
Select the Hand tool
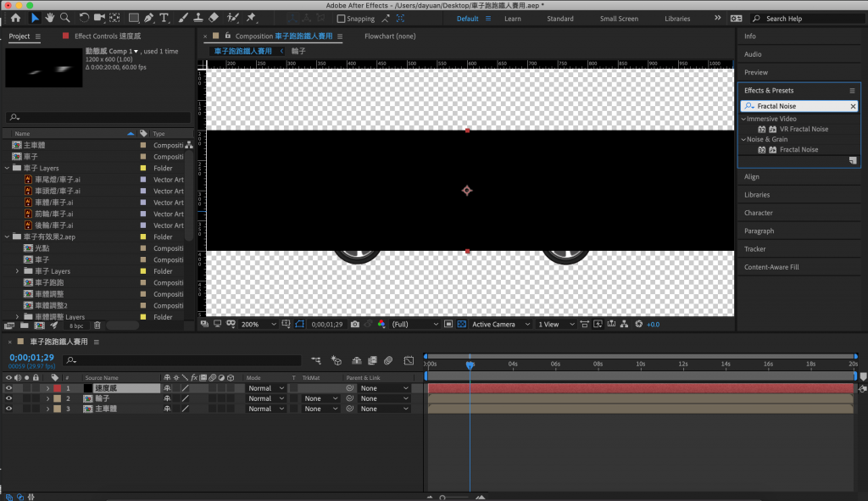click(x=50, y=18)
